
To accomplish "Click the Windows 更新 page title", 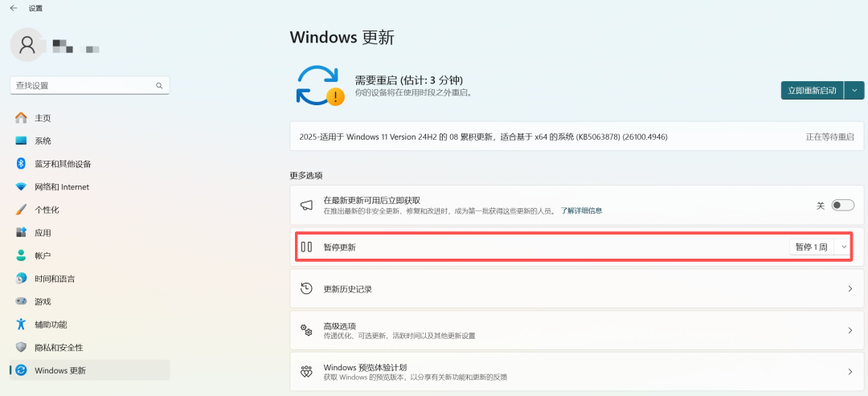I will (x=342, y=37).
